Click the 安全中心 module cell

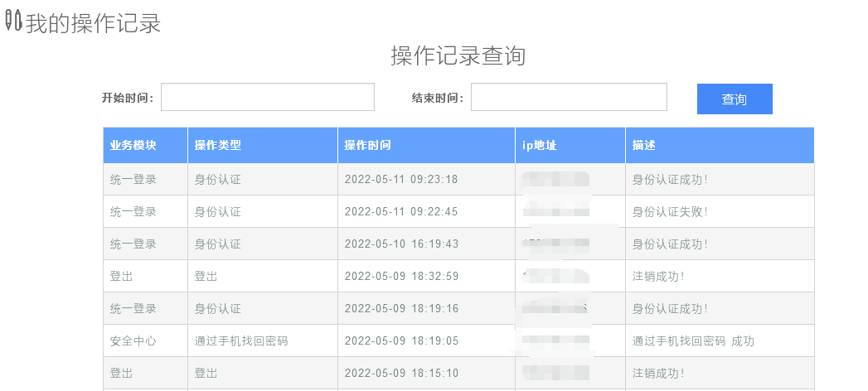[133, 341]
